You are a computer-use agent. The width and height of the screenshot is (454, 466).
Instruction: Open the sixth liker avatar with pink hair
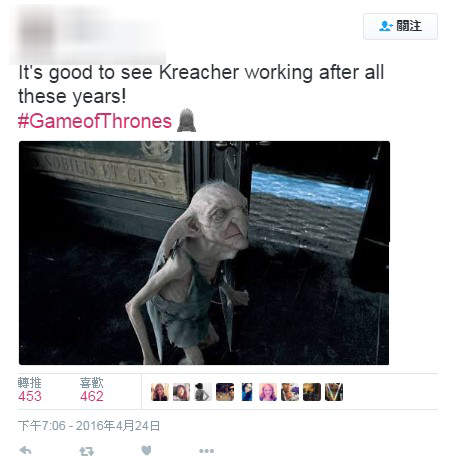(x=268, y=392)
